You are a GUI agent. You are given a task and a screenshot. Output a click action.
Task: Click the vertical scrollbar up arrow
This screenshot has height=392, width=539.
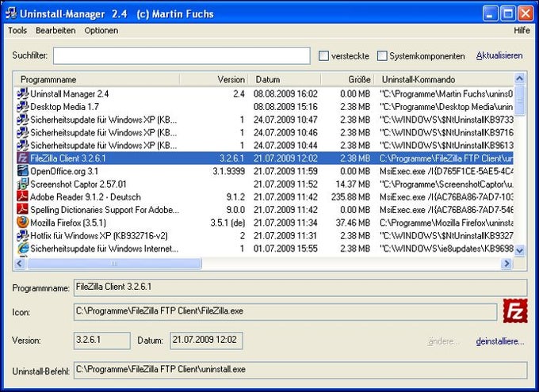point(520,78)
